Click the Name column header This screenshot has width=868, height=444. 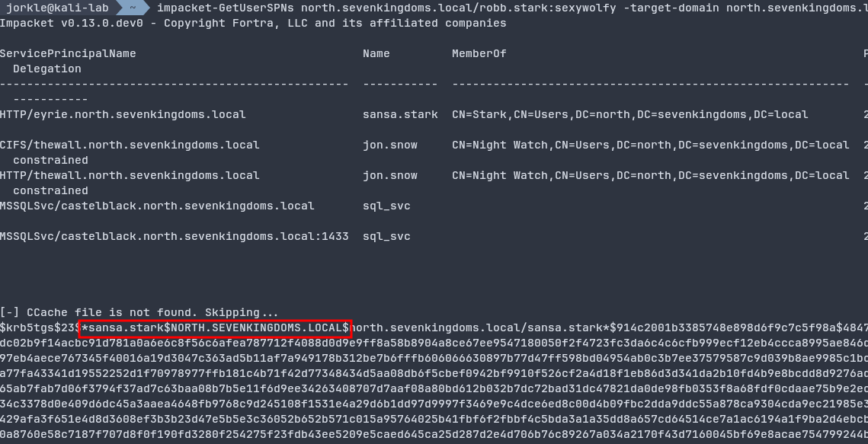tap(376, 53)
